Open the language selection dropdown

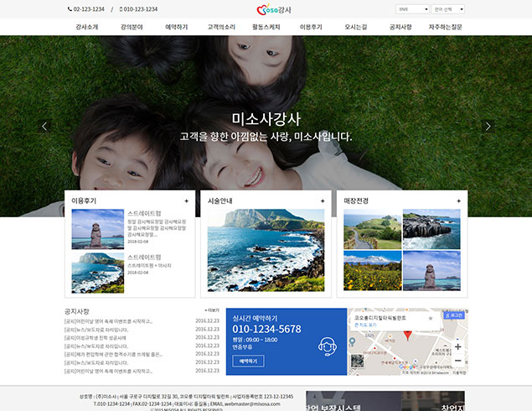coord(448,9)
